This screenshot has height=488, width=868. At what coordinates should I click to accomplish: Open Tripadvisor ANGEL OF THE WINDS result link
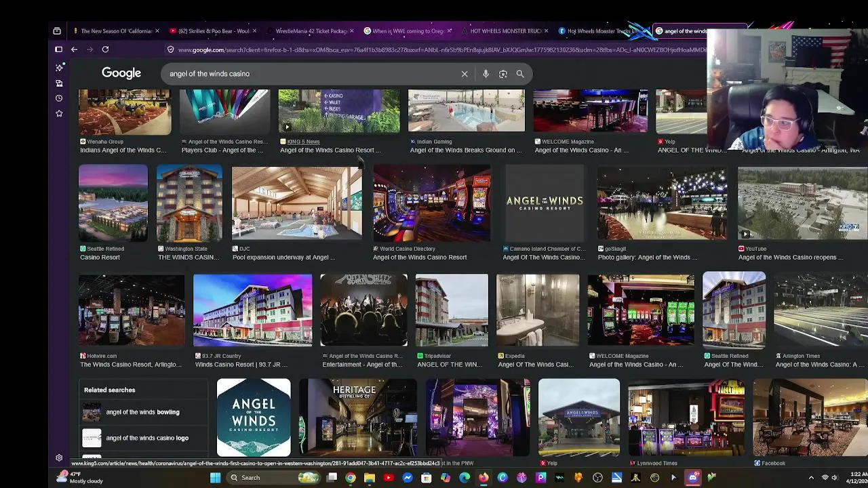point(450,364)
